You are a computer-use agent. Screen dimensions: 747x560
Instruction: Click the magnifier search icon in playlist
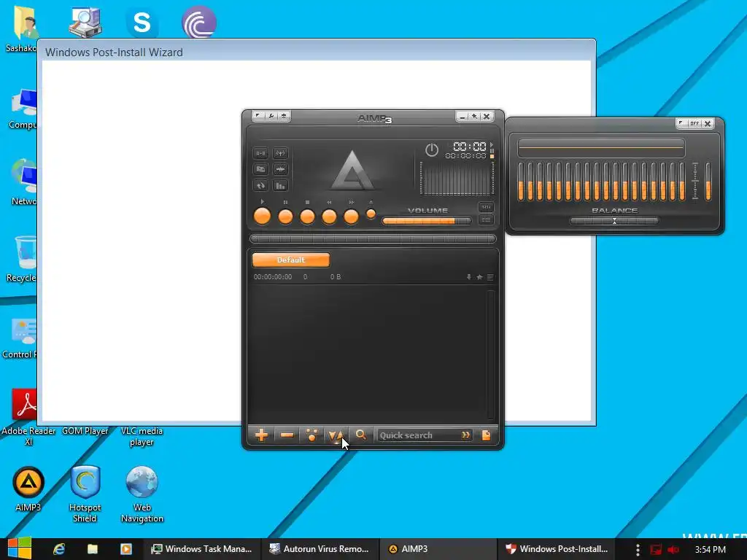click(x=360, y=435)
